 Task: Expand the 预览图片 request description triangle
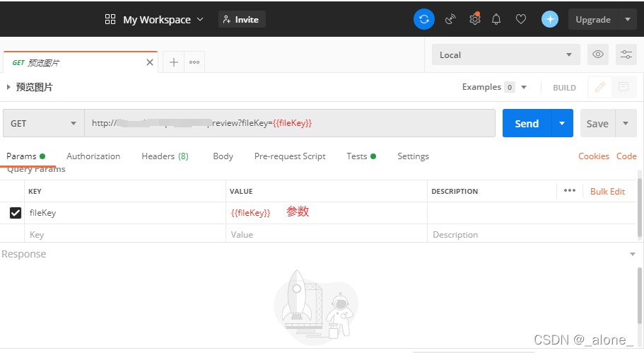click(8, 87)
